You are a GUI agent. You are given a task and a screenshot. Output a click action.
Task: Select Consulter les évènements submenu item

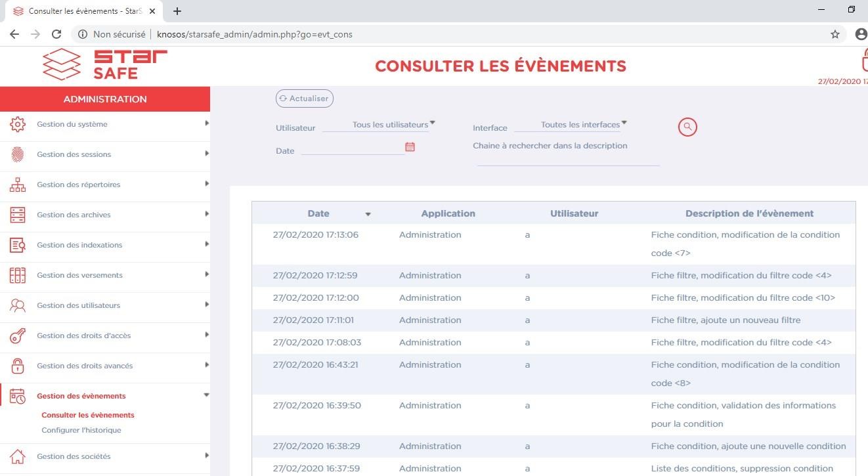(88, 415)
